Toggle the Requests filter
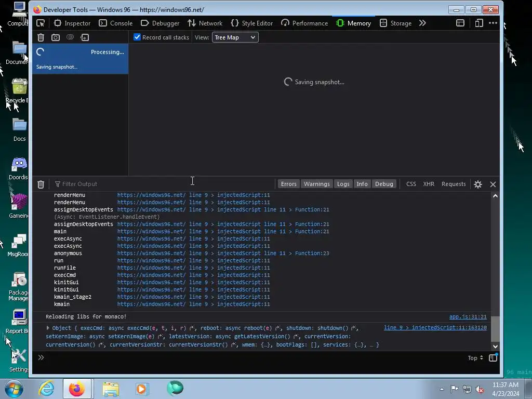532x399 pixels. [x=454, y=184]
